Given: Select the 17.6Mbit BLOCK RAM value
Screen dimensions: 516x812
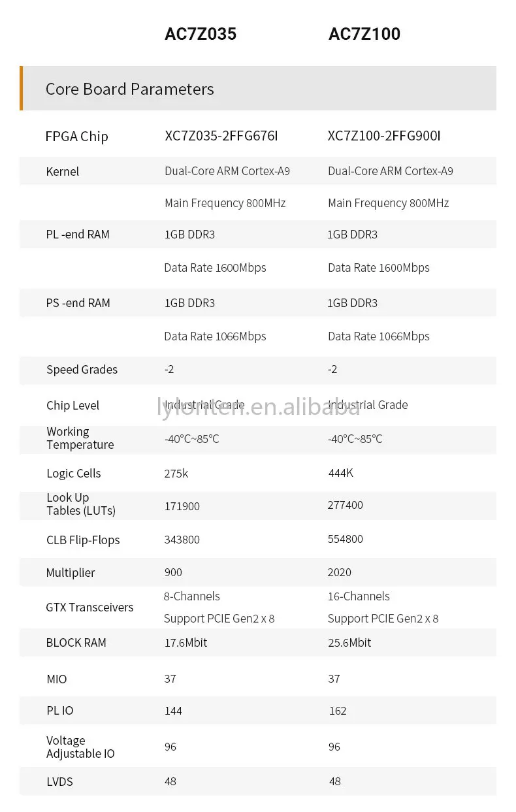Looking at the screenshot, I should tap(185, 643).
